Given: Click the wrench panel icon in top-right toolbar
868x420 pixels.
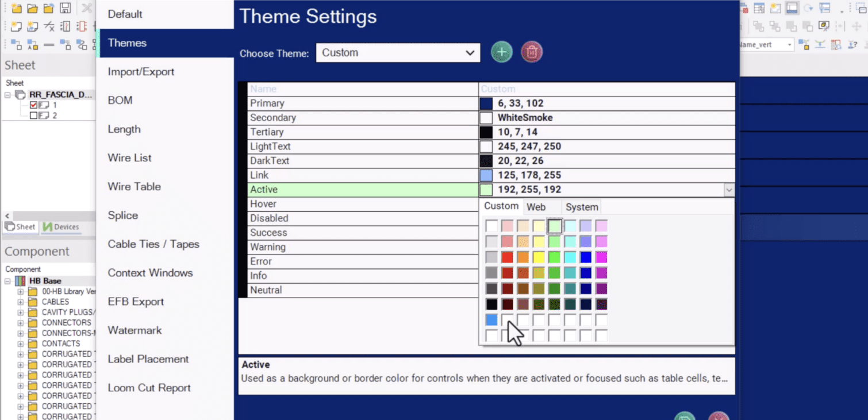Looking at the screenshot, I should coord(825,8).
